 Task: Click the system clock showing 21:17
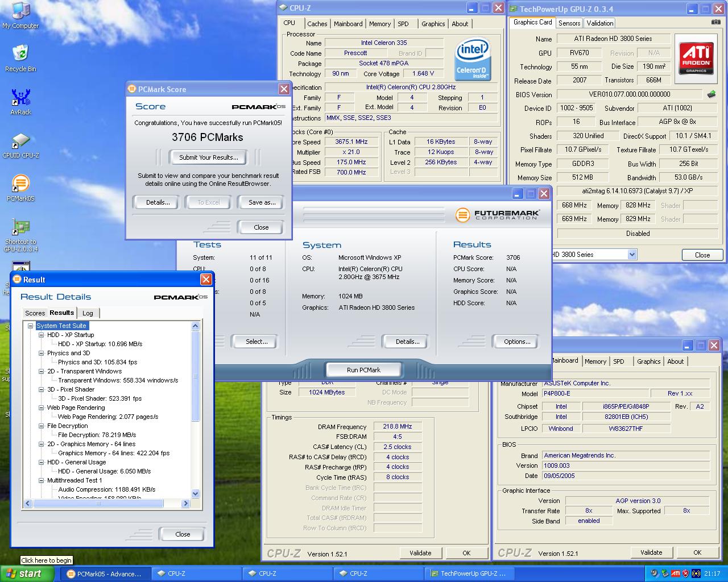[712, 574]
